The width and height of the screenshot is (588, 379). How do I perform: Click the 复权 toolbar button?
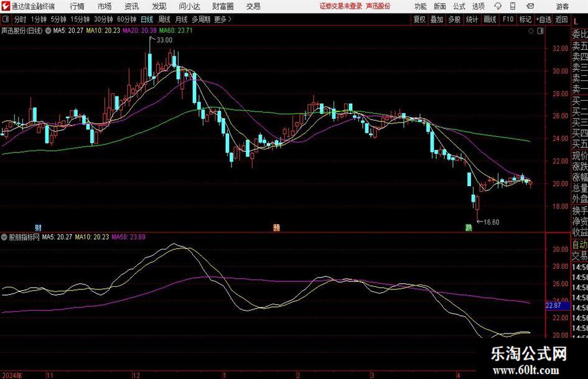419,19
